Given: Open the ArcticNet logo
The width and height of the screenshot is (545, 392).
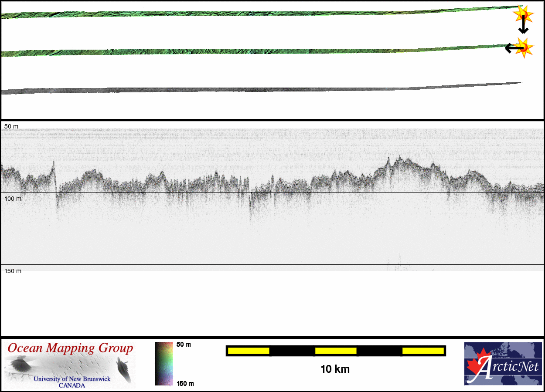Looking at the screenshot, I should pos(502,364).
